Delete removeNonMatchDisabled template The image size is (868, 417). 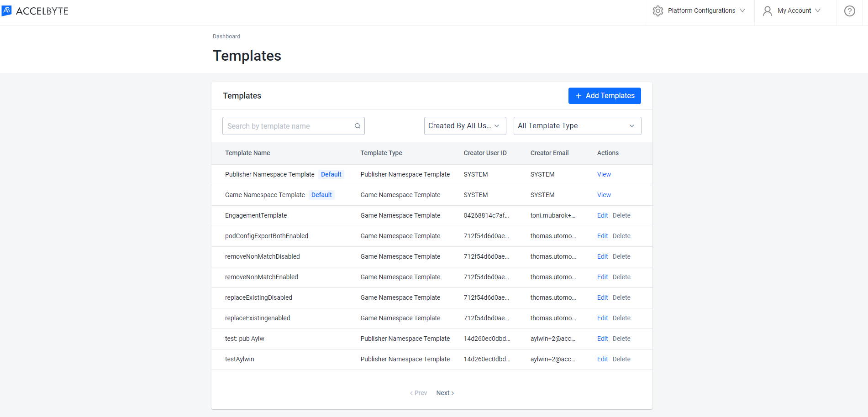[x=621, y=256]
